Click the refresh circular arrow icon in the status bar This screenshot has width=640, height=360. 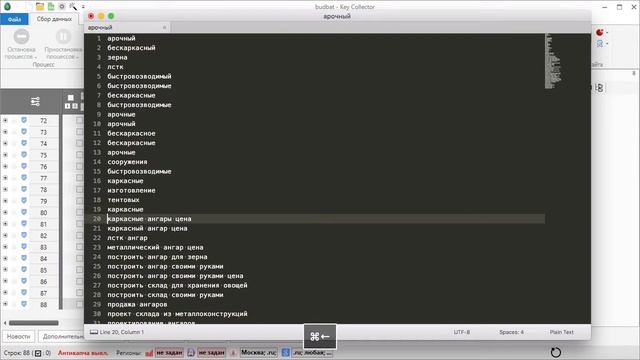[556, 352]
